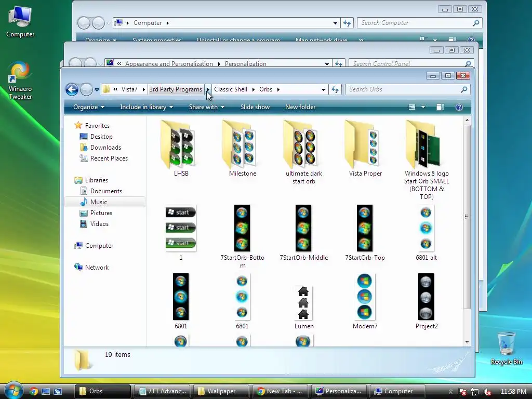The width and height of the screenshot is (532, 399).
Task: Change the view using the view icon
Action: (412, 107)
